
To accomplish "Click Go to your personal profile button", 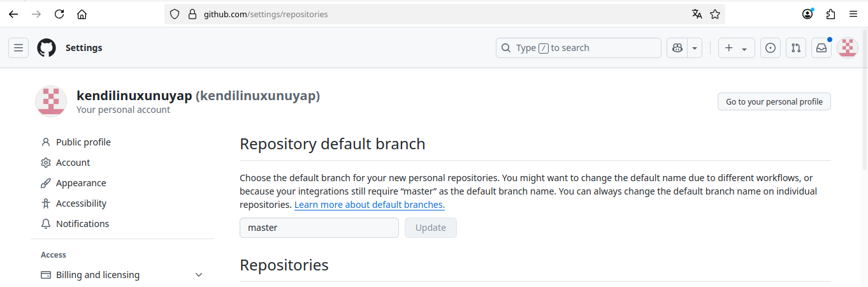I will coord(774,101).
